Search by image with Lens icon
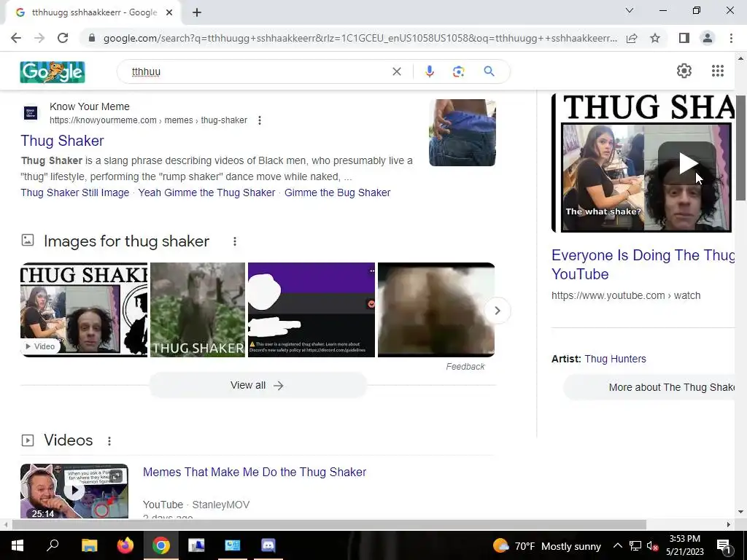 tap(458, 71)
